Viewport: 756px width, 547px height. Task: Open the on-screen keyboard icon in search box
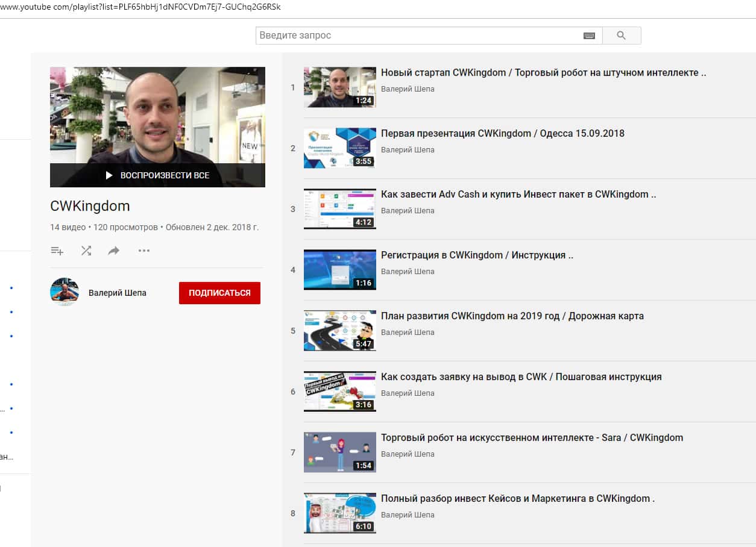click(x=589, y=36)
